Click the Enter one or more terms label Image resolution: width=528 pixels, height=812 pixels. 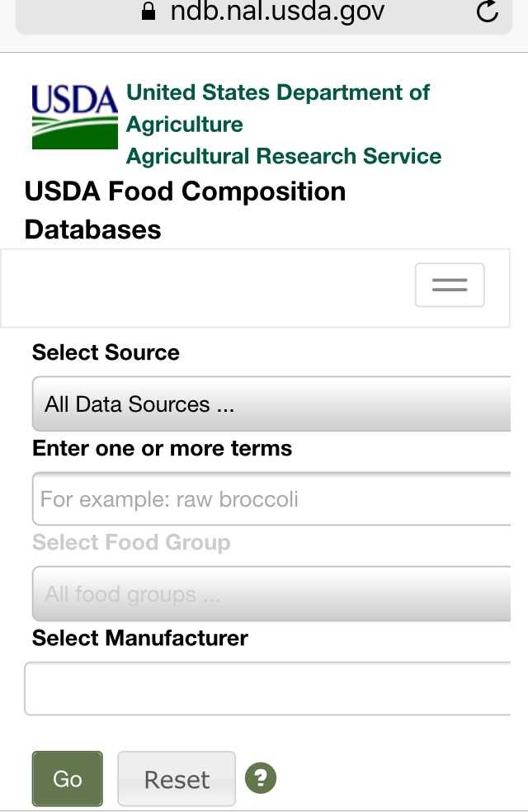[x=162, y=448]
